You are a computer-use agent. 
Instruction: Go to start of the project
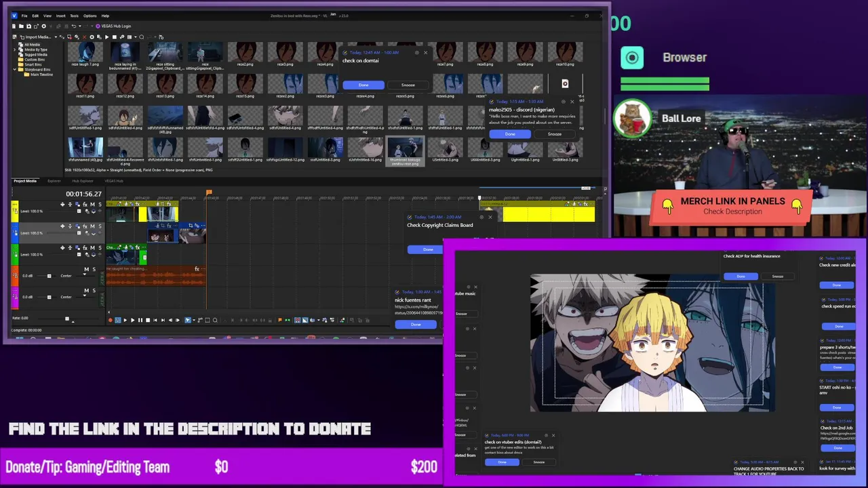[x=155, y=320]
